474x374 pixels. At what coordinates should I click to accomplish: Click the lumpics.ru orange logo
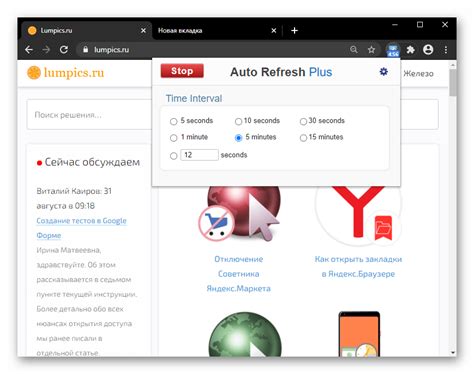[66, 73]
